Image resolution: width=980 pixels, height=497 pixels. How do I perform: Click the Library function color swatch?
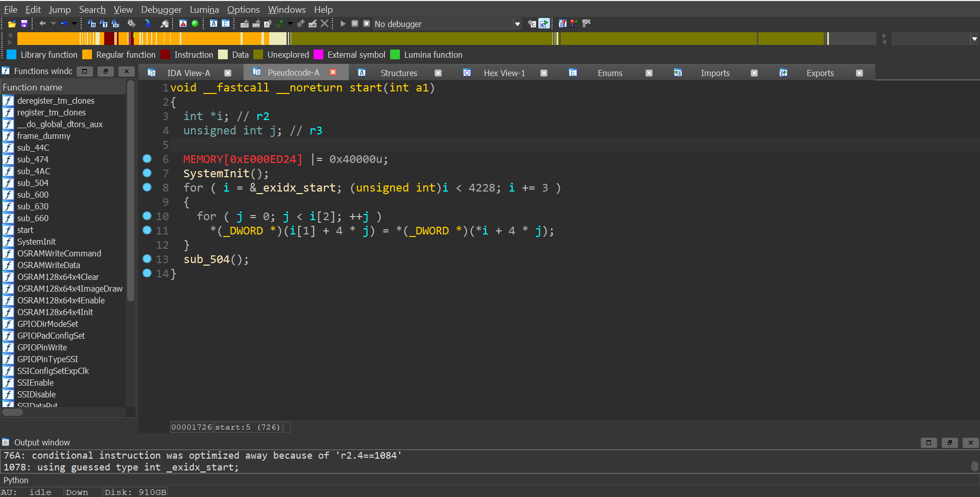[x=11, y=55]
